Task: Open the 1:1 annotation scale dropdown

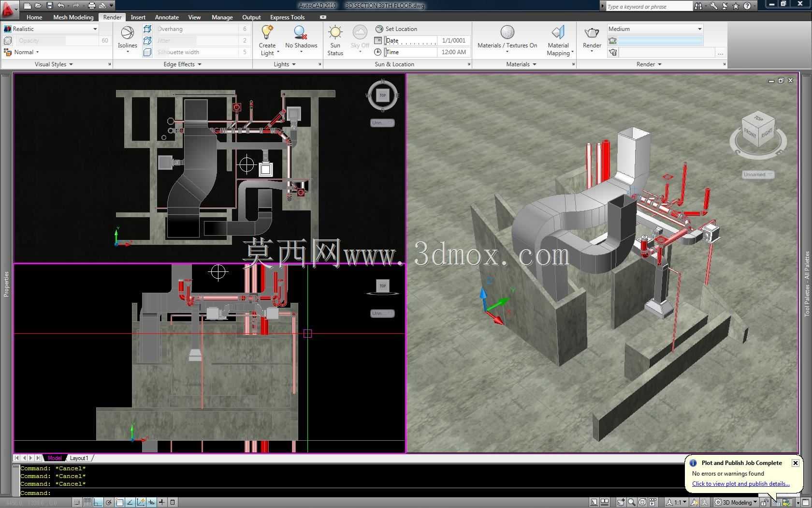Action: point(676,502)
